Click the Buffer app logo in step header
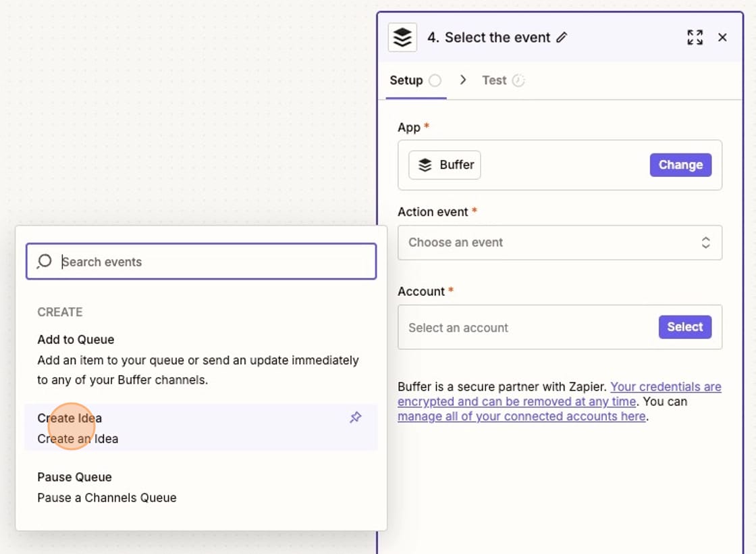756x554 pixels. click(x=402, y=38)
